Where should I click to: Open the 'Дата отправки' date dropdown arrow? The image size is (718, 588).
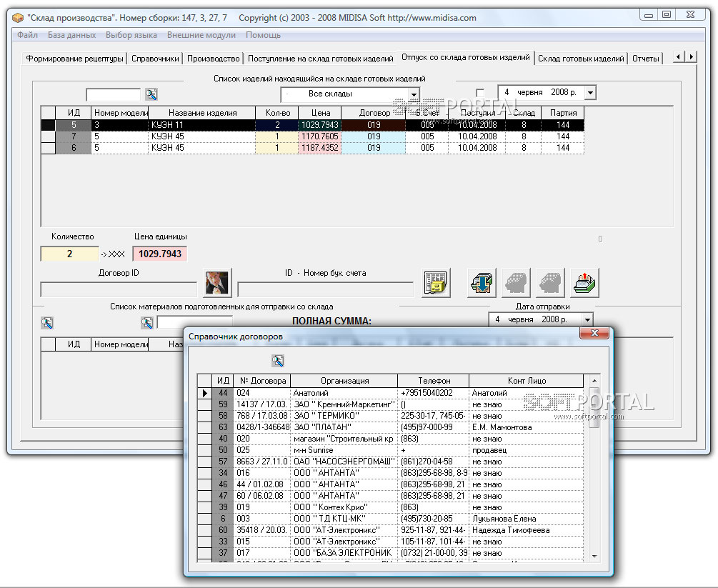tap(587, 319)
